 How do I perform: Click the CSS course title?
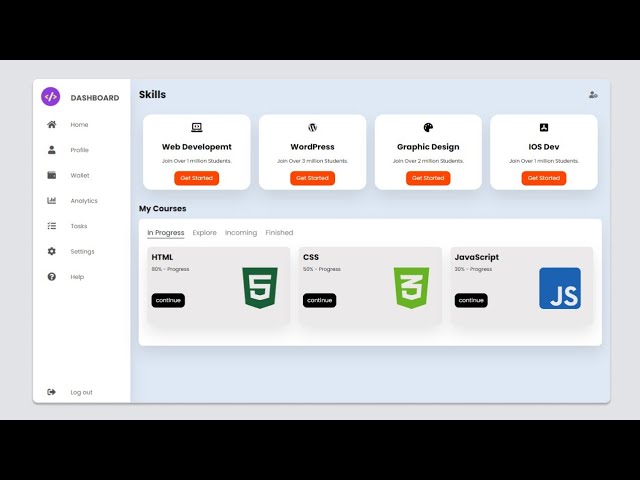pos(311,257)
